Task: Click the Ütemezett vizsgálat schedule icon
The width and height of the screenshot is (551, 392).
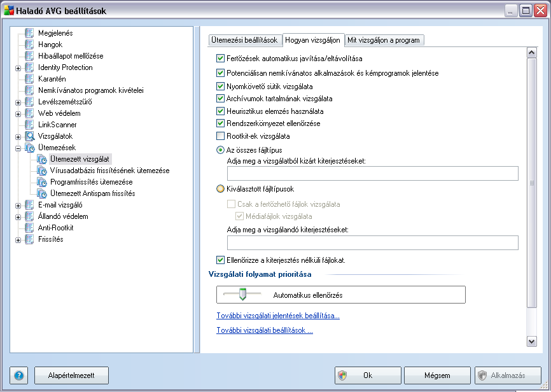Action: click(x=42, y=159)
